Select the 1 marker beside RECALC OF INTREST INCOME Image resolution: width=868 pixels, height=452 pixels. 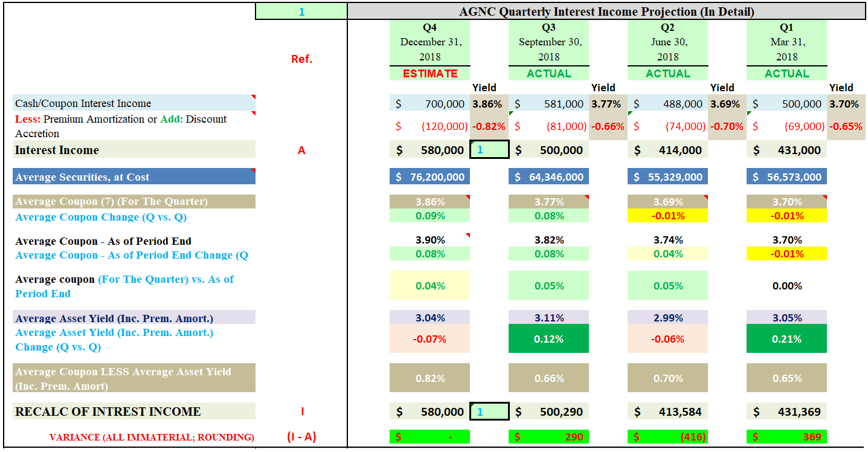[x=488, y=411]
